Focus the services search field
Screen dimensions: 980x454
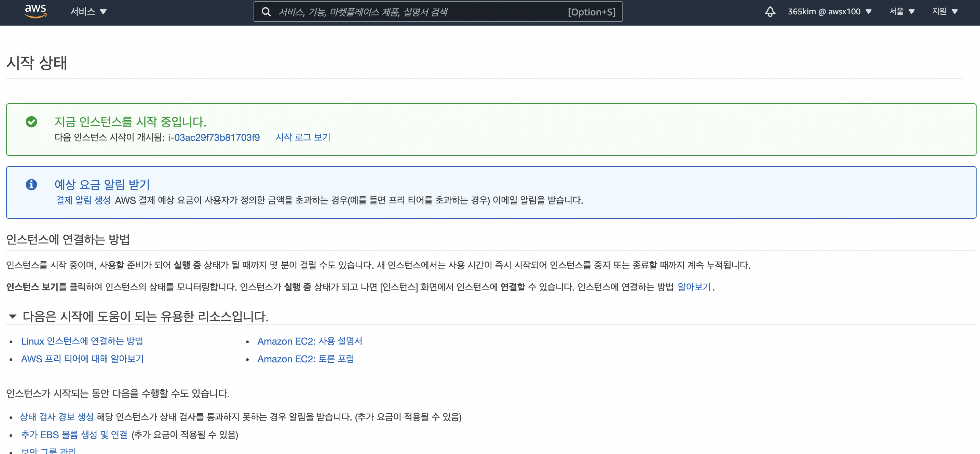click(x=419, y=12)
